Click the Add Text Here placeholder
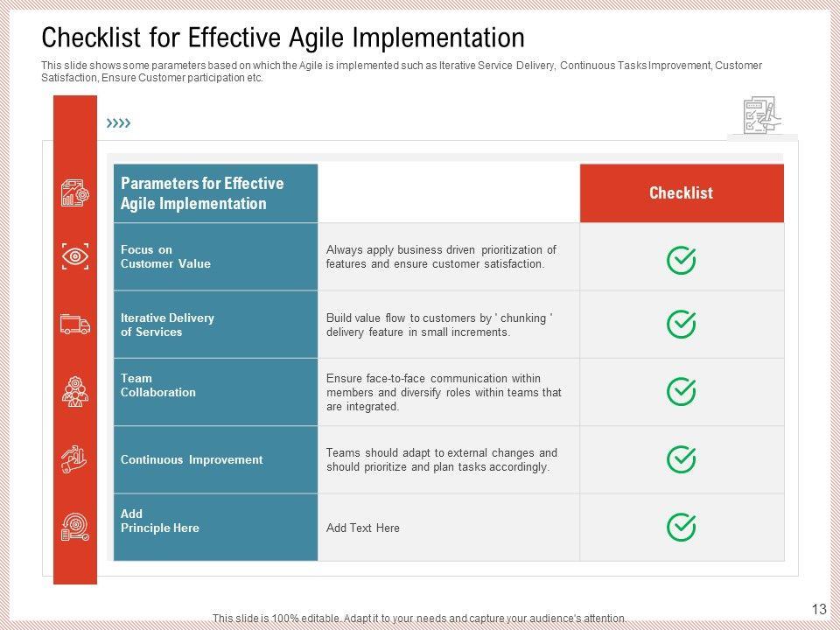 coord(362,528)
